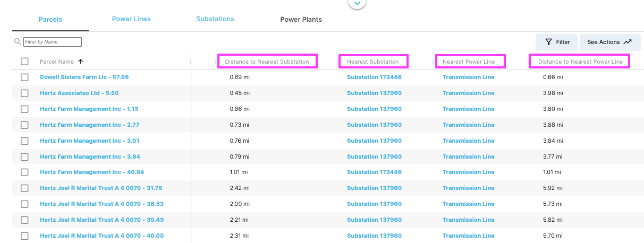Open Substation 173446 in the 40.84 row

coord(374,172)
